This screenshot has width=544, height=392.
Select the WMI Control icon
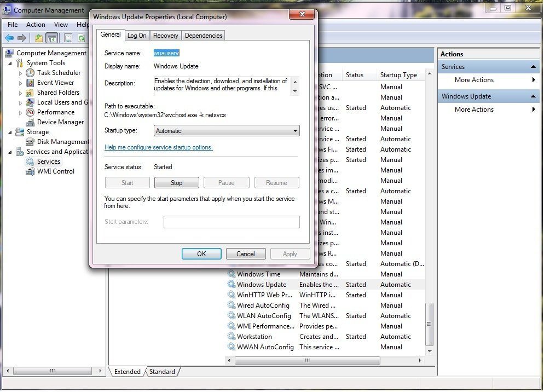click(30, 171)
